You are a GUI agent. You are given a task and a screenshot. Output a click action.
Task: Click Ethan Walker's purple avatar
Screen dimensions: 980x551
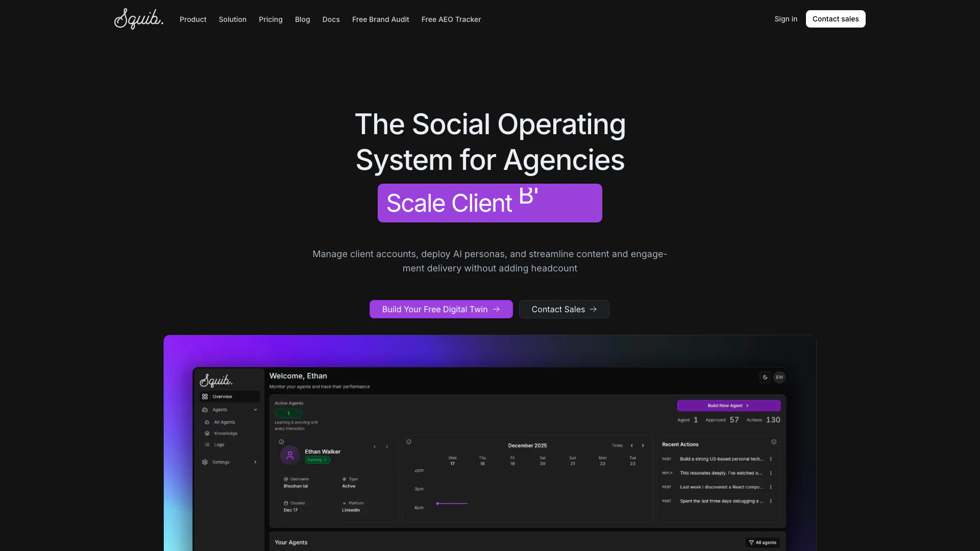(290, 455)
